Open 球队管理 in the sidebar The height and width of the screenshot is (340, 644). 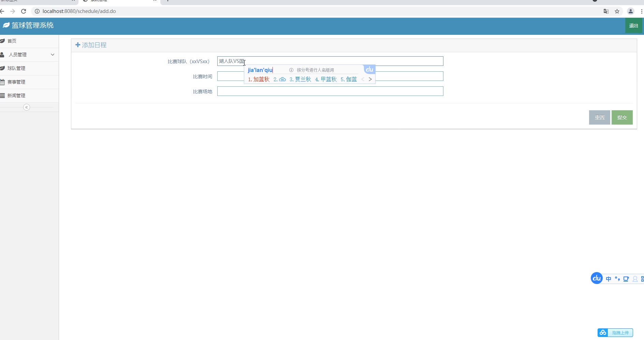(x=29, y=68)
